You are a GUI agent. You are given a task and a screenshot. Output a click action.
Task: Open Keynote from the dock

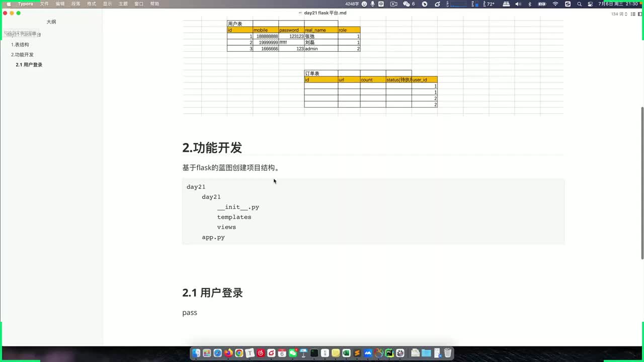coord(303,353)
